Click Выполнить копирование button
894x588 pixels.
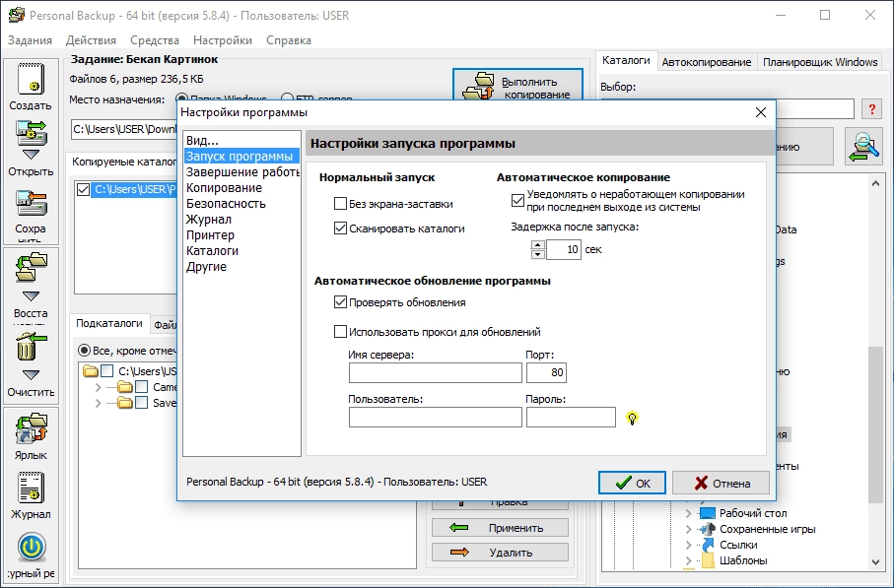click(x=517, y=86)
